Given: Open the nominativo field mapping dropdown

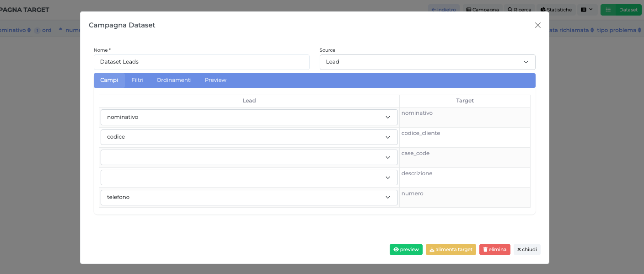Looking at the screenshot, I should tap(249, 117).
